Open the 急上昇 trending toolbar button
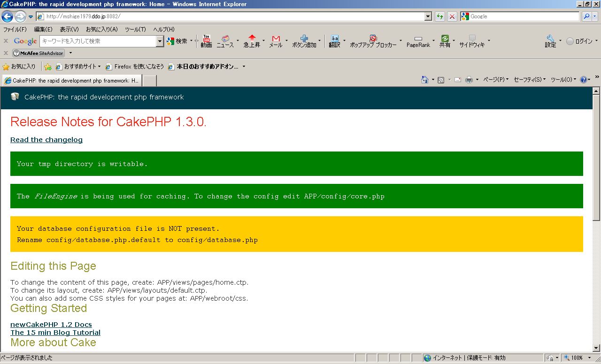Image resolution: width=601 pixels, height=364 pixels. click(252, 41)
